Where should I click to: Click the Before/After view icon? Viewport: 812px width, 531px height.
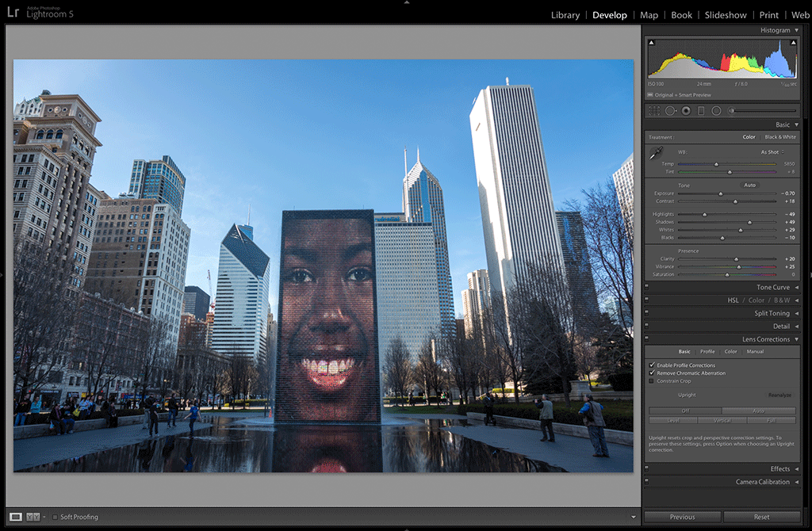click(33, 517)
